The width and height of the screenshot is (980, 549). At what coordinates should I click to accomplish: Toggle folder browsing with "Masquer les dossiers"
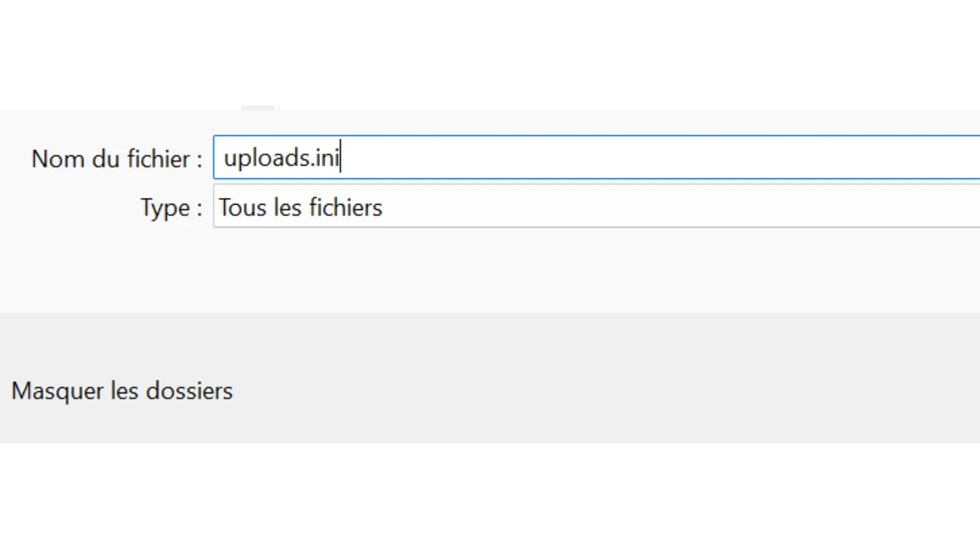point(122,391)
